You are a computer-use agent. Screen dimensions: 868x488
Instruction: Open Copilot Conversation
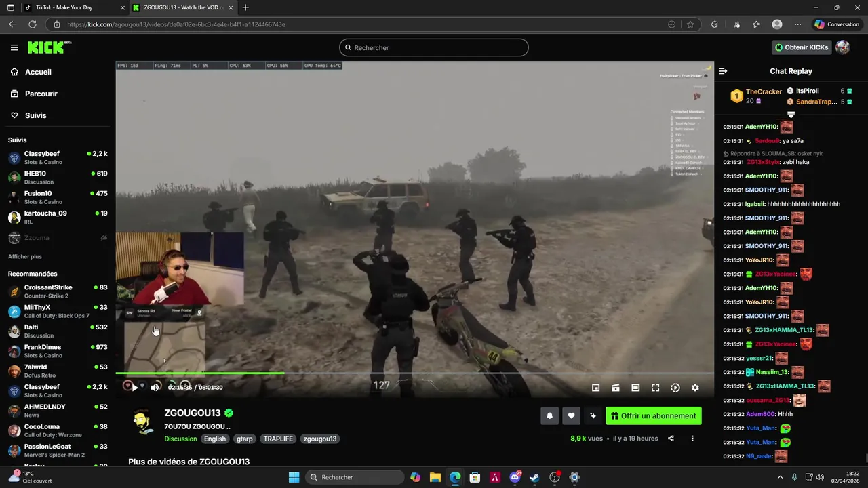point(837,24)
